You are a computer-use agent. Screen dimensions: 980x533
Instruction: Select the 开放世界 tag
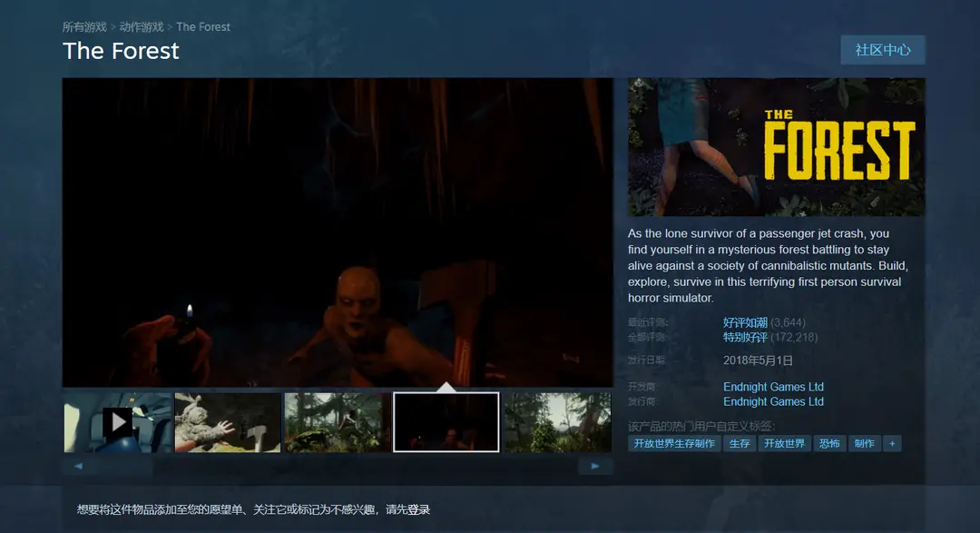coord(784,443)
